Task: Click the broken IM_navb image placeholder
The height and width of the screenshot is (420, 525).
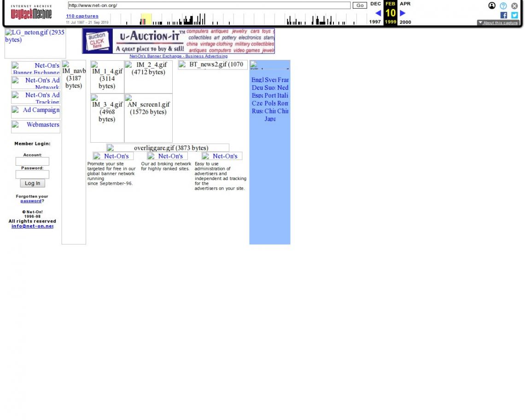Action: pos(74,152)
